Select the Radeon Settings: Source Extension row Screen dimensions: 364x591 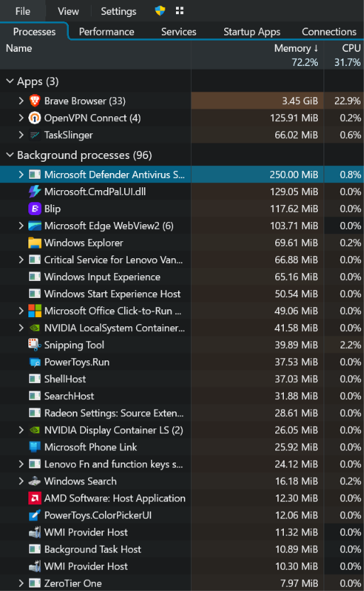[x=182, y=413]
